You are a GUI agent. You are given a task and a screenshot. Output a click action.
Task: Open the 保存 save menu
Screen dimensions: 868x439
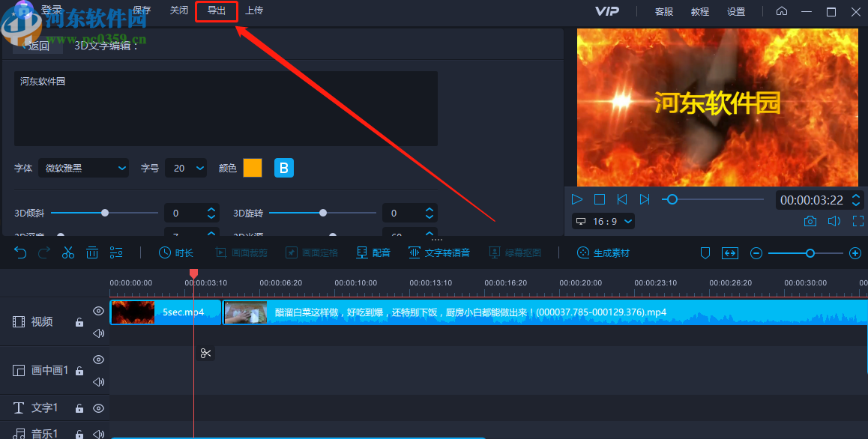click(x=142, y=10)
